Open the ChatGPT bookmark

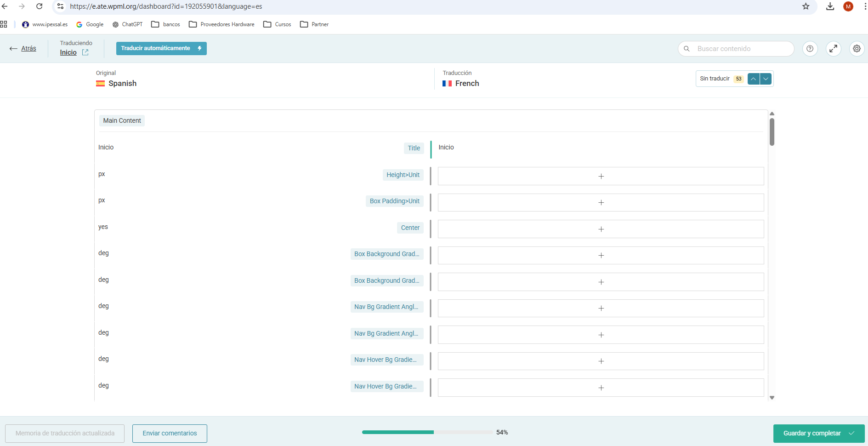tap(127, 24)
